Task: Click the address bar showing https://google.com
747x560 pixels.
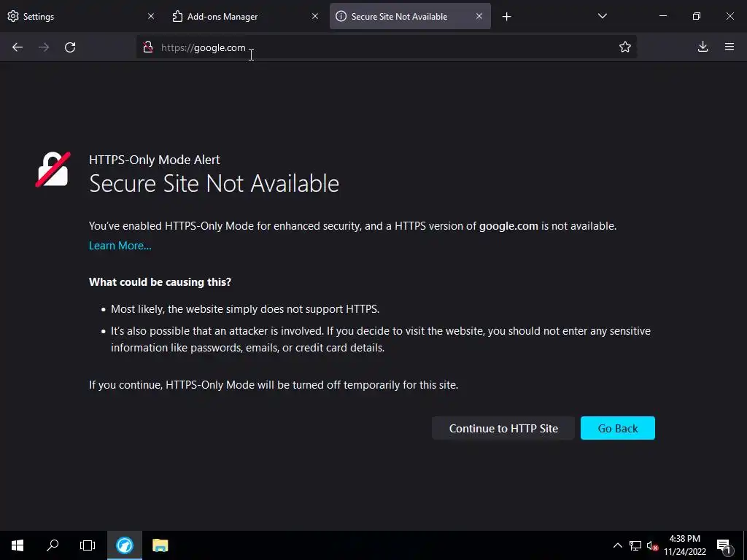Action: pyautogui.click(x=386, y=47)
